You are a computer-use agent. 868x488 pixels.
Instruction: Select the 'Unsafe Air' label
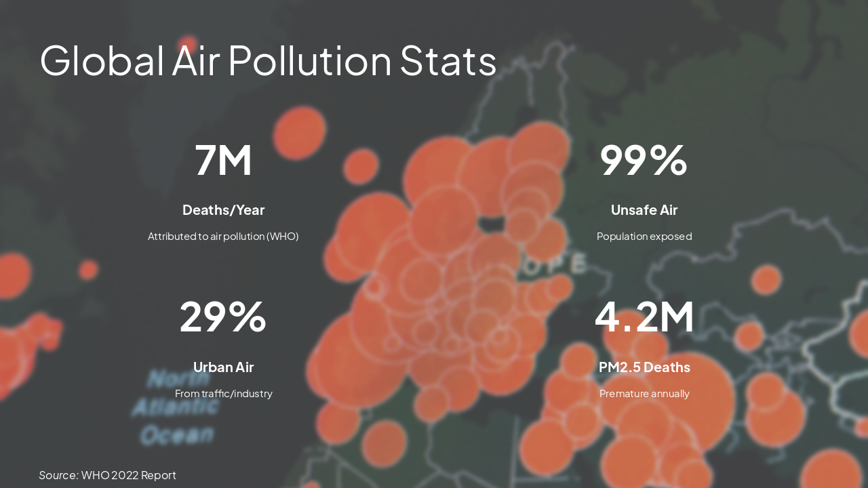coord(644,210)
